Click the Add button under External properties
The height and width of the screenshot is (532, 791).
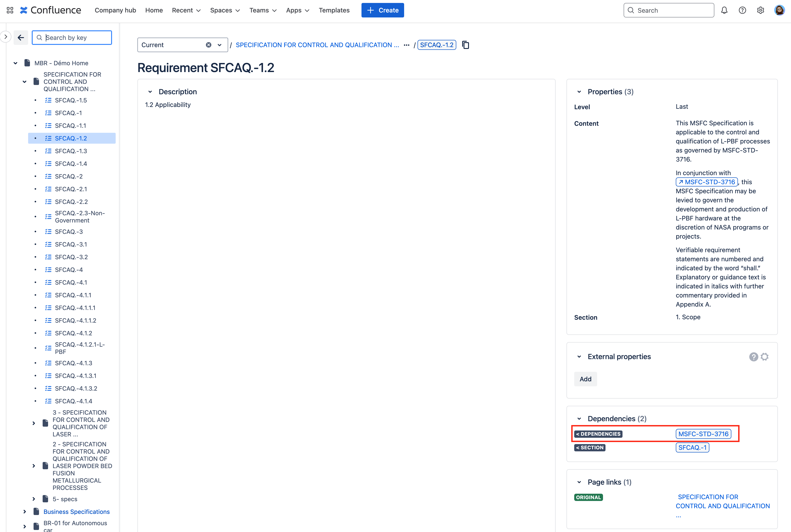click(x=585, y=379)
